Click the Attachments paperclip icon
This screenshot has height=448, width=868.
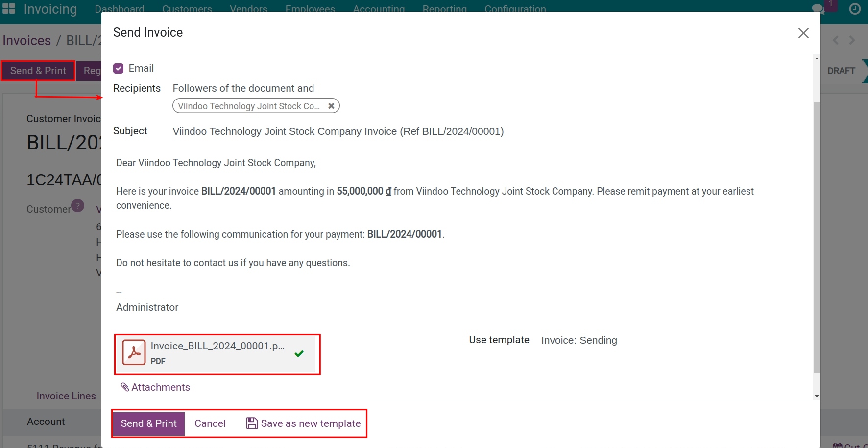tap(125, 387)
